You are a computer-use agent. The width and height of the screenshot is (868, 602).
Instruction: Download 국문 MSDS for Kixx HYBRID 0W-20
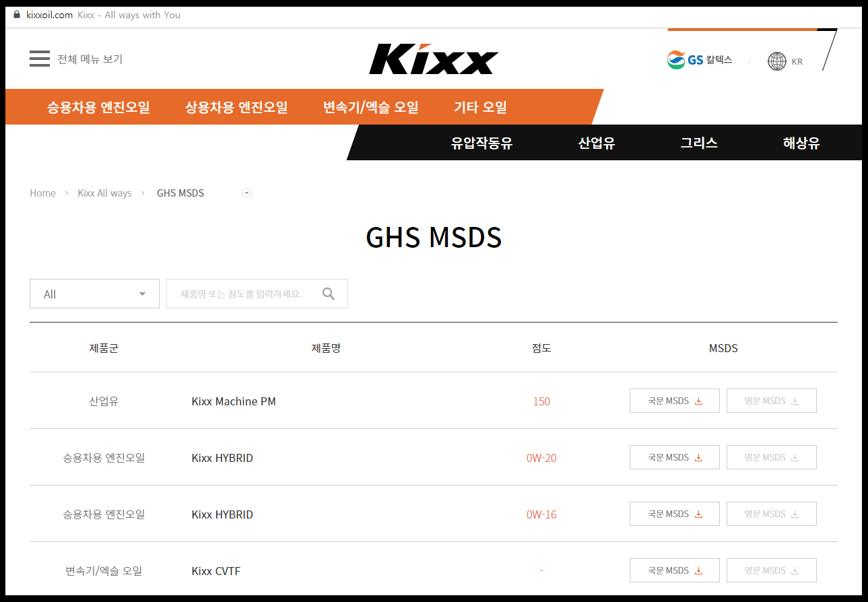point(675,457)
